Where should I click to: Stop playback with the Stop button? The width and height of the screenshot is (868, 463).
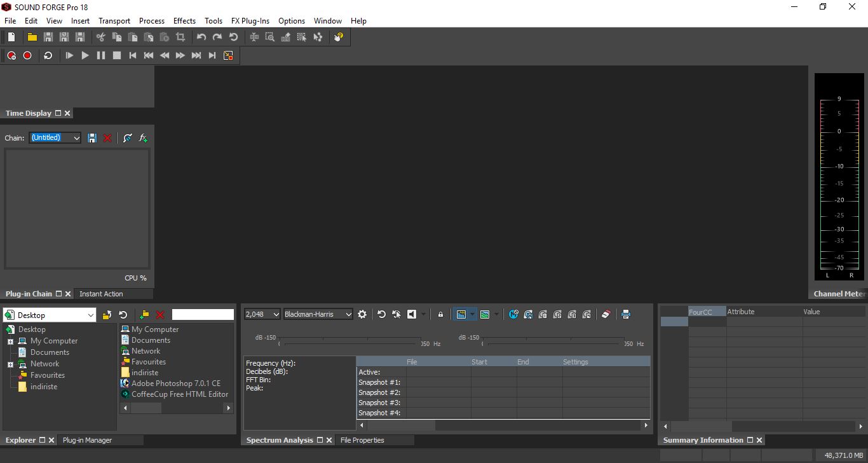(x=117, y=55)
